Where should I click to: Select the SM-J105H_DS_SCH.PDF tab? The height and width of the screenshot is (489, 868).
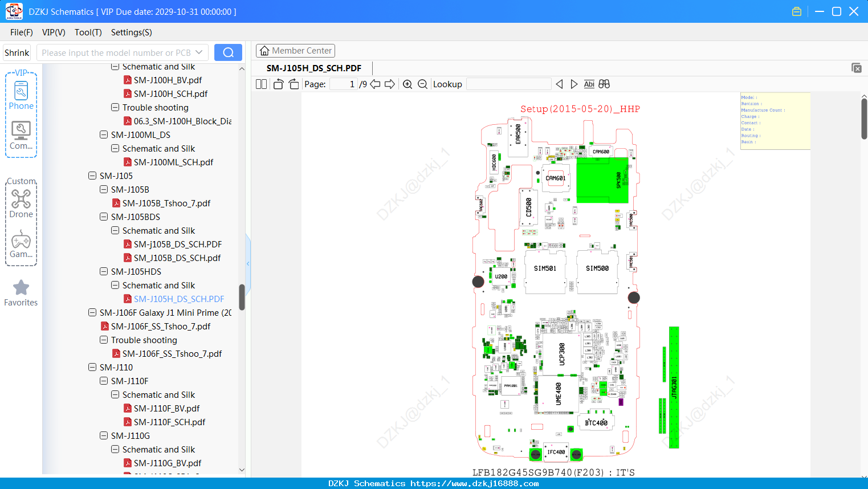314,68
